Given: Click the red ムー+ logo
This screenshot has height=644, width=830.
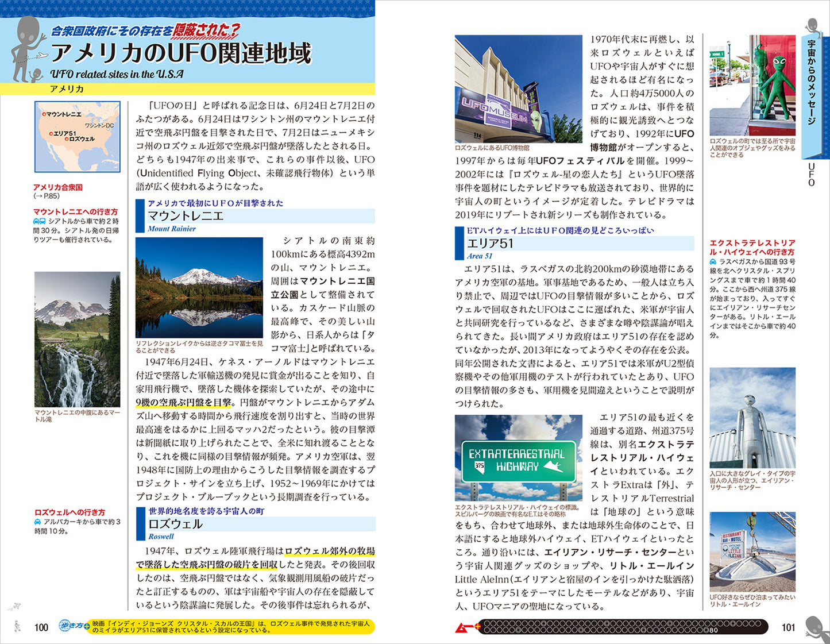Looking at the screenshot, I should pos(464,627).
